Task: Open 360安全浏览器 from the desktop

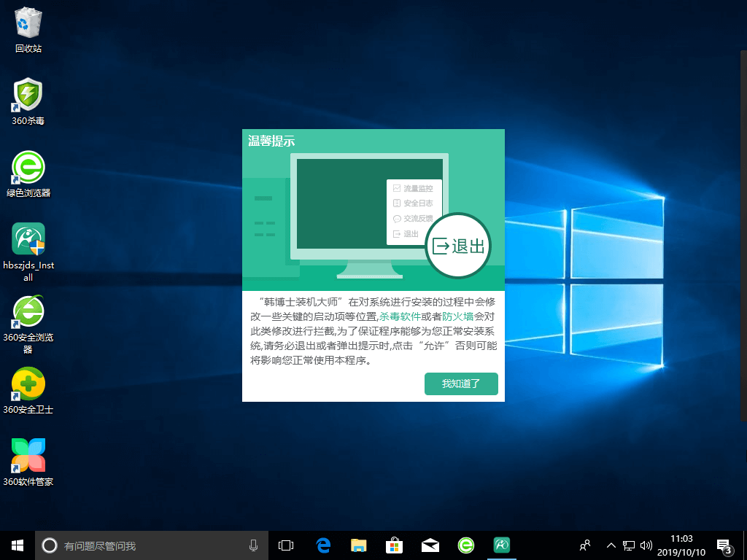Action: (x=27, y=312)
